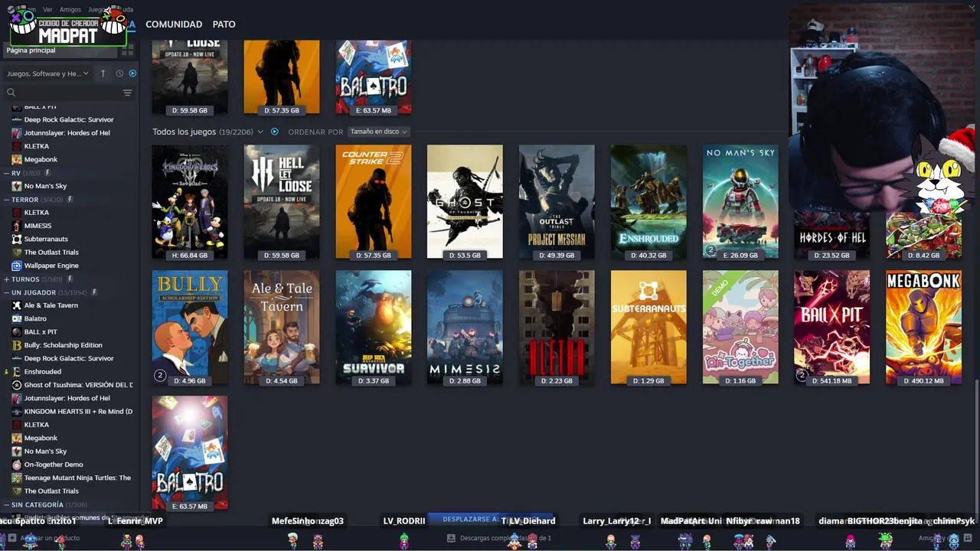
Task: Open the Juegos, Software y He... dropdown
Action: pyautogui.click(x=47, y=73)
